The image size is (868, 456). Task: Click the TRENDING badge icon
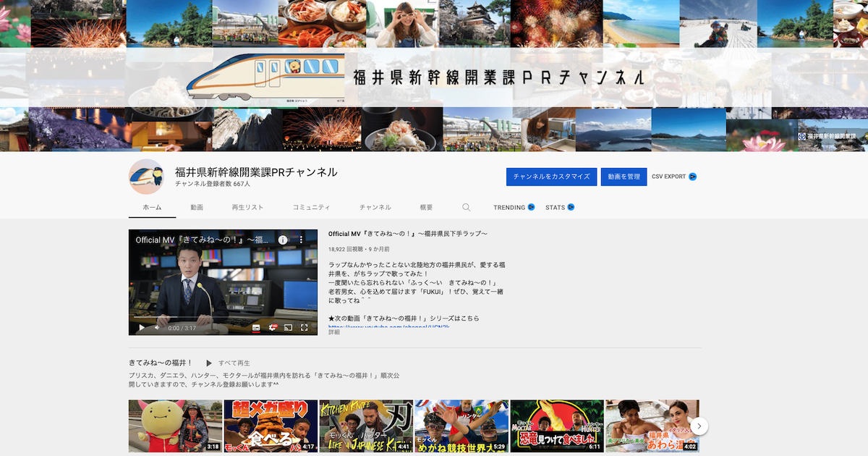coord(531,208)
